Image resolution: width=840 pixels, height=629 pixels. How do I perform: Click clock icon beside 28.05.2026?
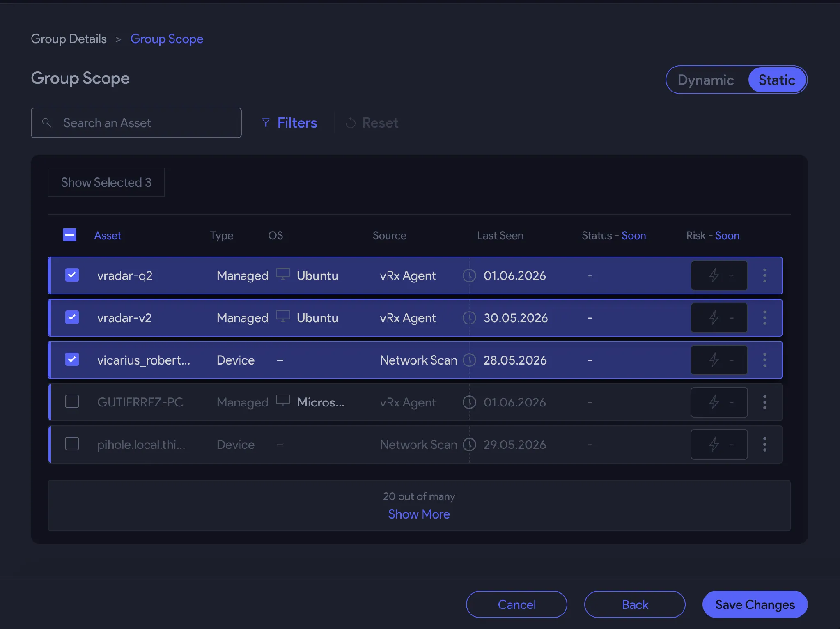(469, 360)
